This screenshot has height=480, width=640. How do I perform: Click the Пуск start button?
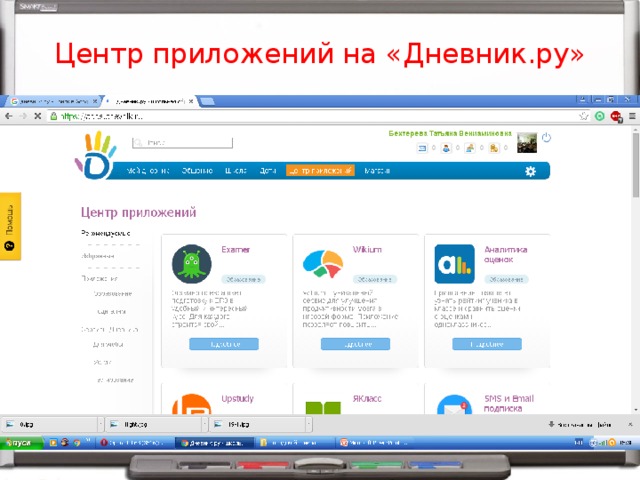[x=22, y=442]
